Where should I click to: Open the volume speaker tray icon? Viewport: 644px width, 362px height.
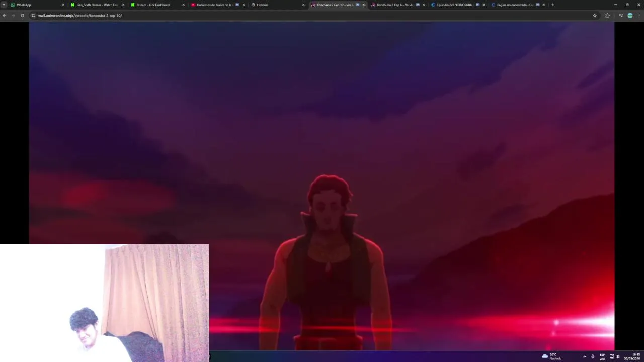[x=617, y=356]
